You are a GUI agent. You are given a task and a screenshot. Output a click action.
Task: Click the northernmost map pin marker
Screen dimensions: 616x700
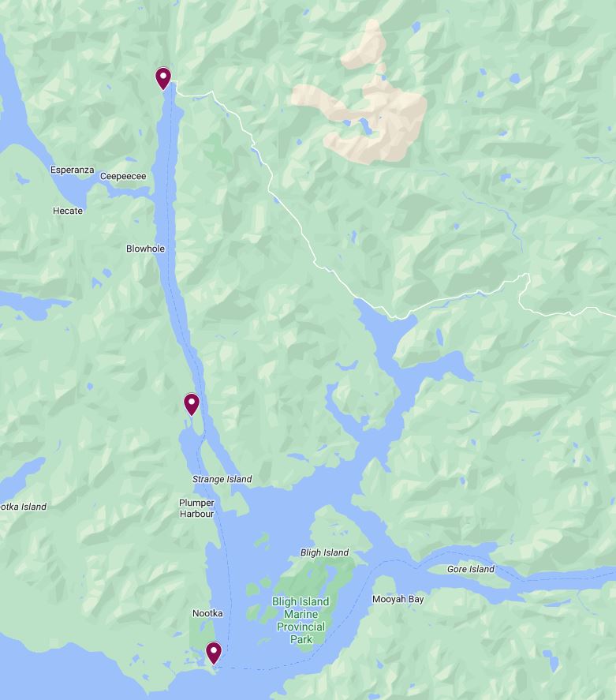[x=163, y=78]
